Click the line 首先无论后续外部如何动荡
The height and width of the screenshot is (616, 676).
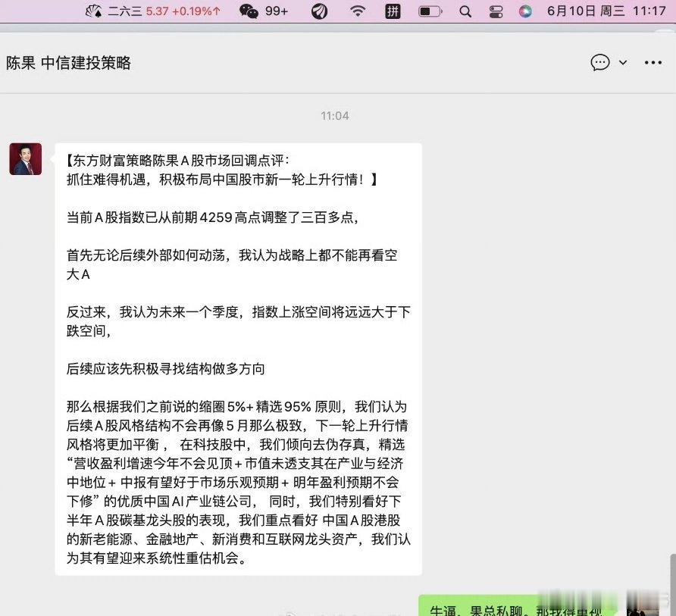(x=232, y=264)
